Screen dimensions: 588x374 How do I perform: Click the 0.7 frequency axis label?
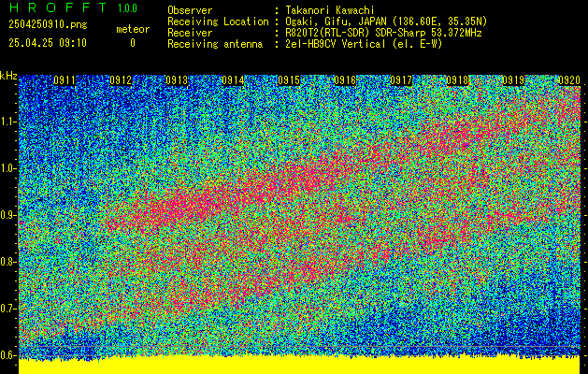[x=8, y=309]
